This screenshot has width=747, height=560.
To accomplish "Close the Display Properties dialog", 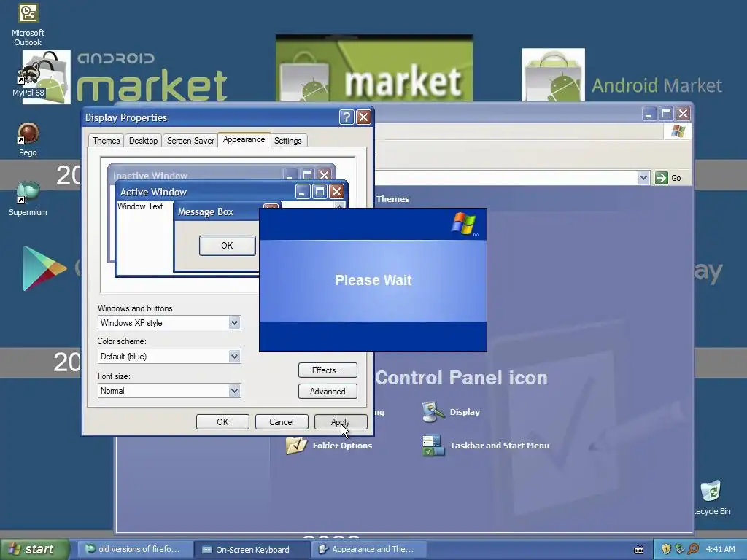I will coord(363,117).
